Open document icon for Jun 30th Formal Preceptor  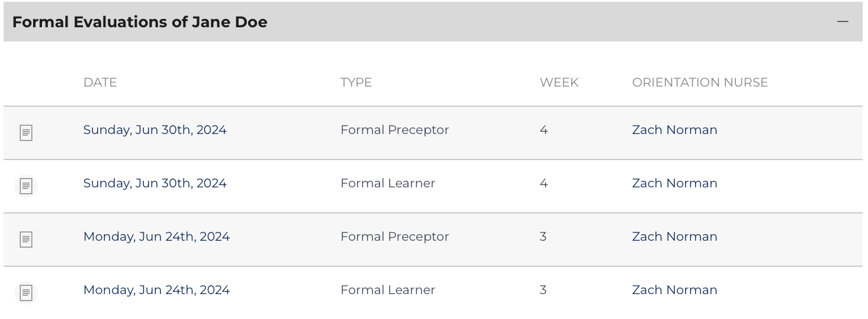(26, 133)
